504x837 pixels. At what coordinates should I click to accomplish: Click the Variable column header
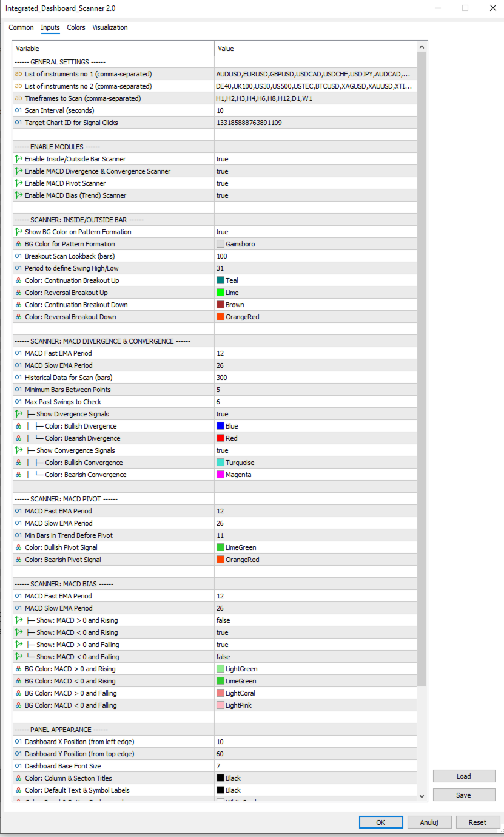(x=113, y=49)
